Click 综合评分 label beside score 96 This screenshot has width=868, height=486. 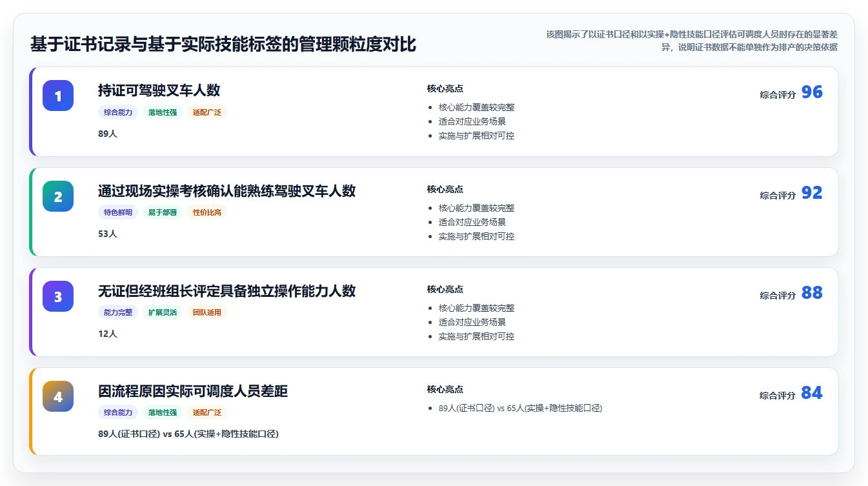[x=778, y=95]
